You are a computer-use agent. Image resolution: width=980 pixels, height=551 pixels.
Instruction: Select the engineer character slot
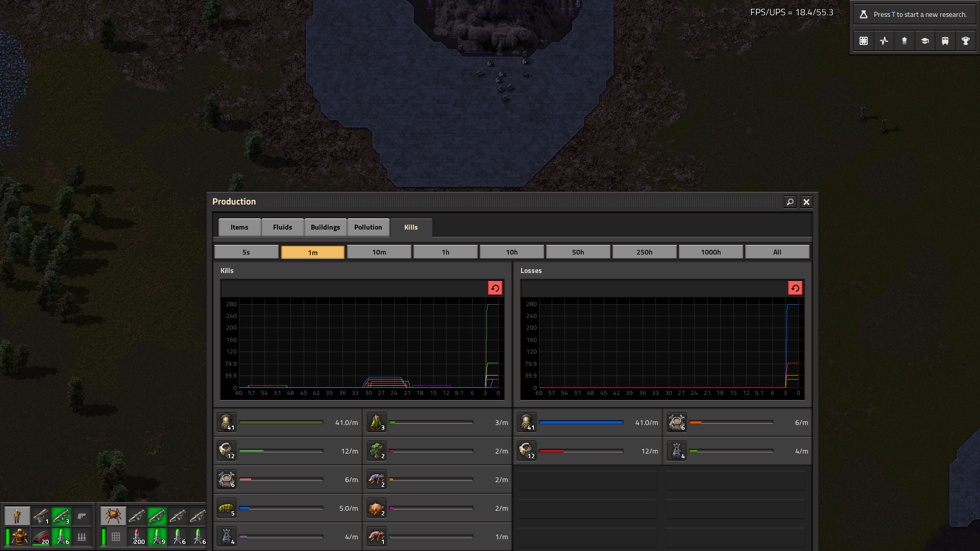click(17, 516)
